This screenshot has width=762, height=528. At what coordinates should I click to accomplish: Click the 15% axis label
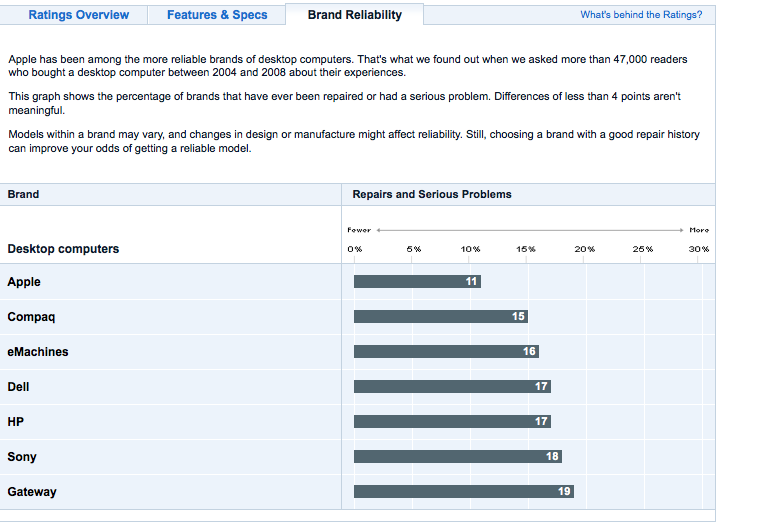tap(526, 249)
